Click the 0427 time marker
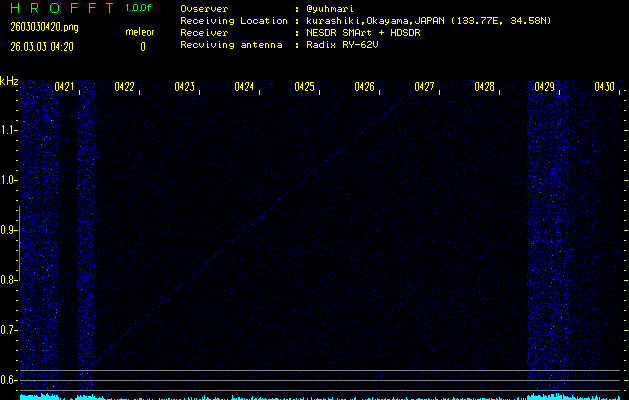The image size is (629, 400). click(x=424, y=87)
